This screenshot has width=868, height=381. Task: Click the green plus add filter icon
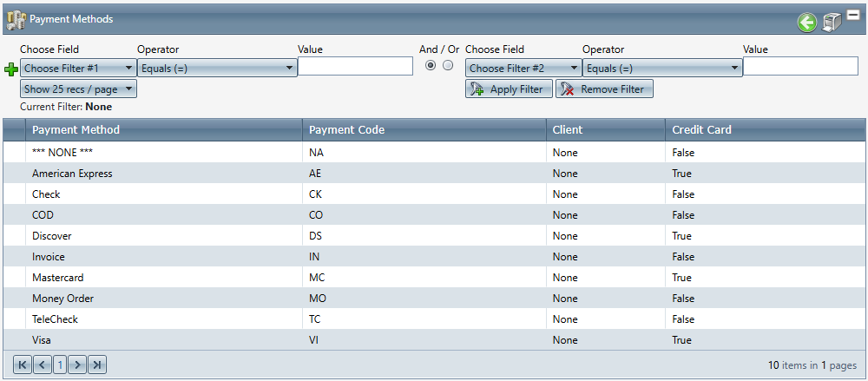[11, 69]
